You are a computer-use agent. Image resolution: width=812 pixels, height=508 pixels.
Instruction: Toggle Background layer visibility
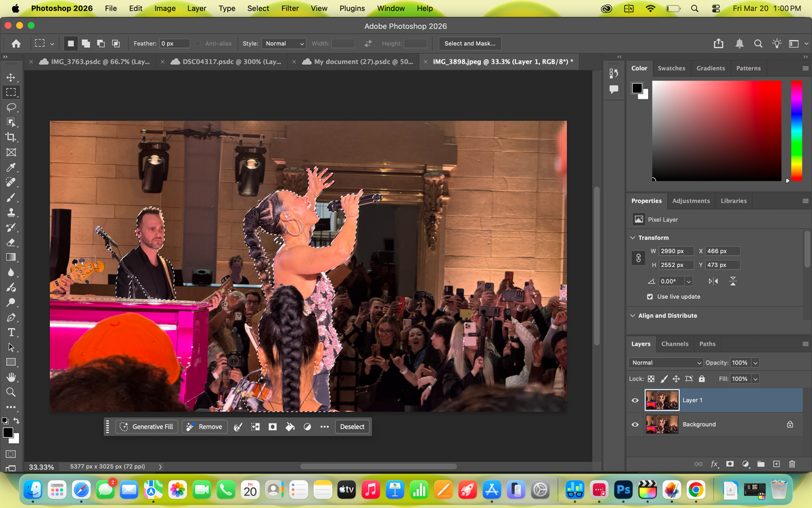click(x=635, y=425)
